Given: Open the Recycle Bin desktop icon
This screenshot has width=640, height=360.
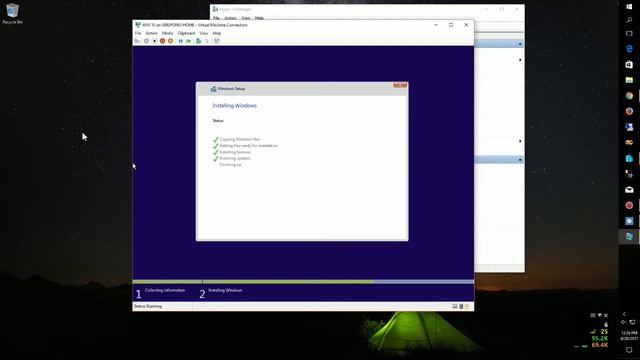Looking at the screenshot, I should [x=12, y=13].
